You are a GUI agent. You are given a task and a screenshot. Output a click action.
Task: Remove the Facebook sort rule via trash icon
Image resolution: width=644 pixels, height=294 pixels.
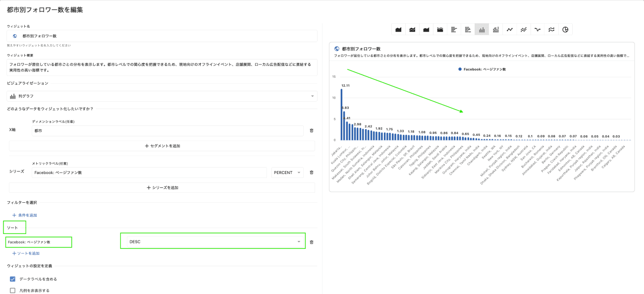tap(312, 242)
